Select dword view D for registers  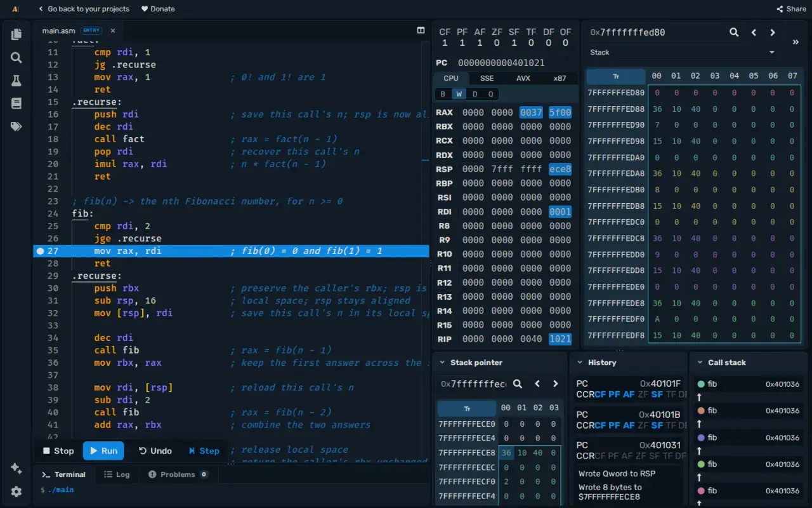point(475,94)
